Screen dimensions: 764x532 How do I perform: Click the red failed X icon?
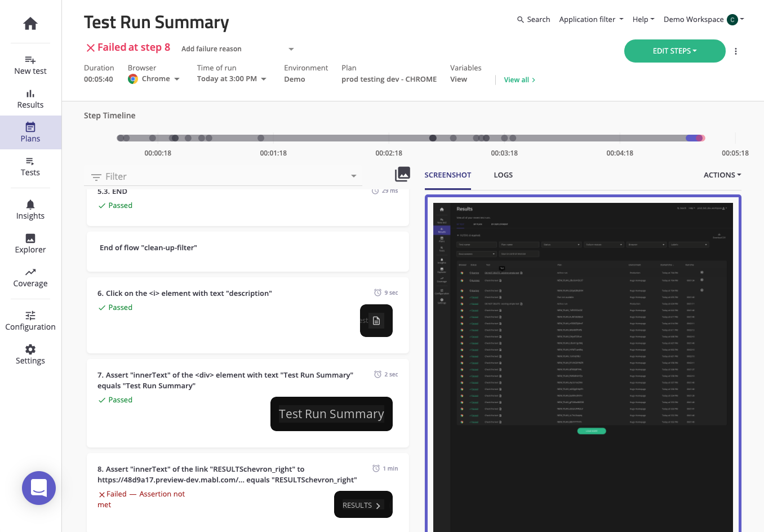(x=90, y=48)
